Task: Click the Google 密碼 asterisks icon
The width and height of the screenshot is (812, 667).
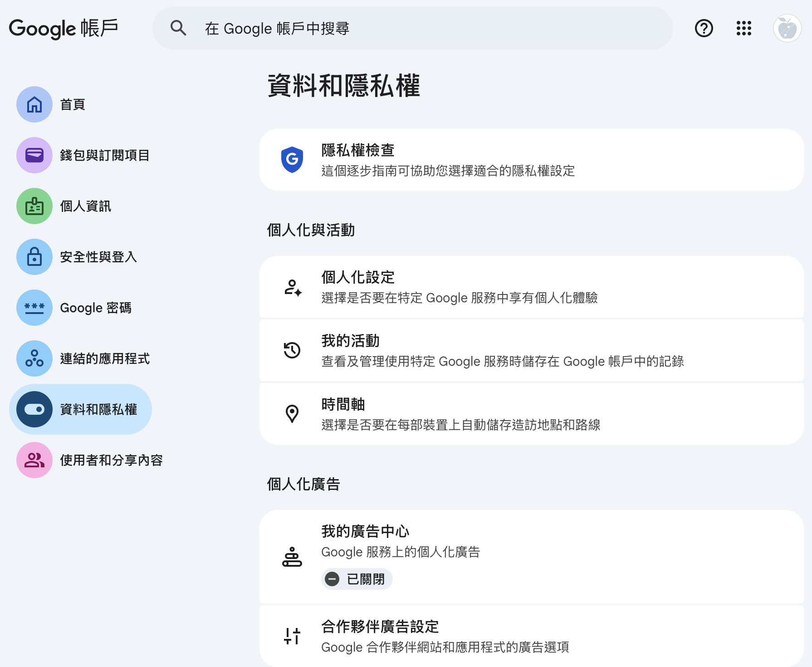Action: (x=34, y=308)
